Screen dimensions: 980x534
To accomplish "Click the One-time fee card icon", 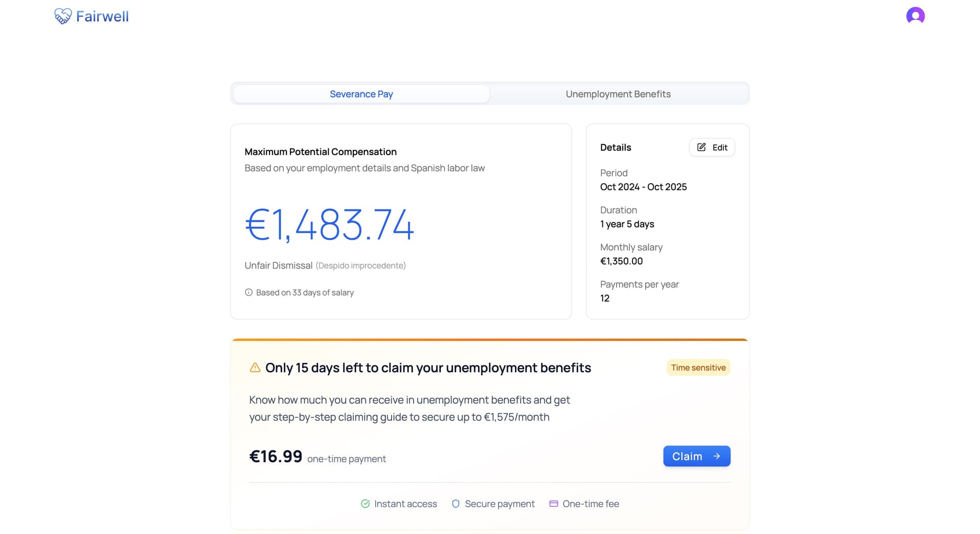I will click(x=553, y=504).
